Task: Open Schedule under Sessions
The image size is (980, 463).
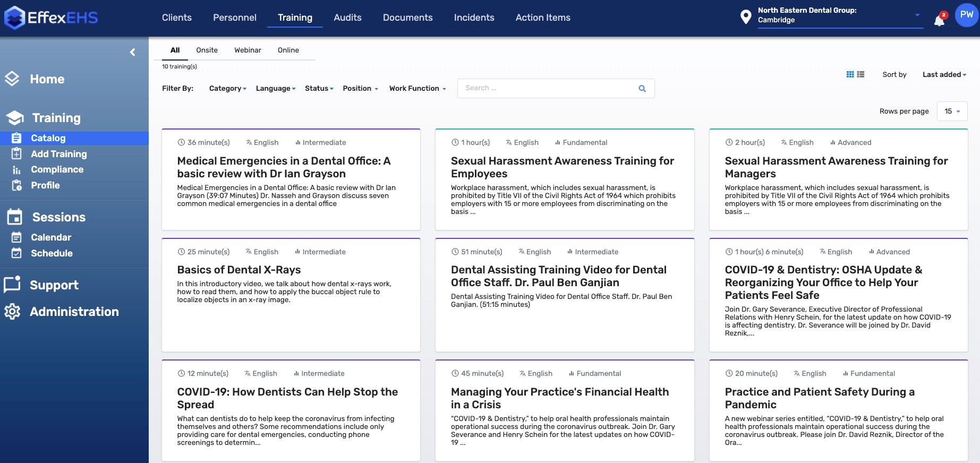Action: (x=52, y=253)
